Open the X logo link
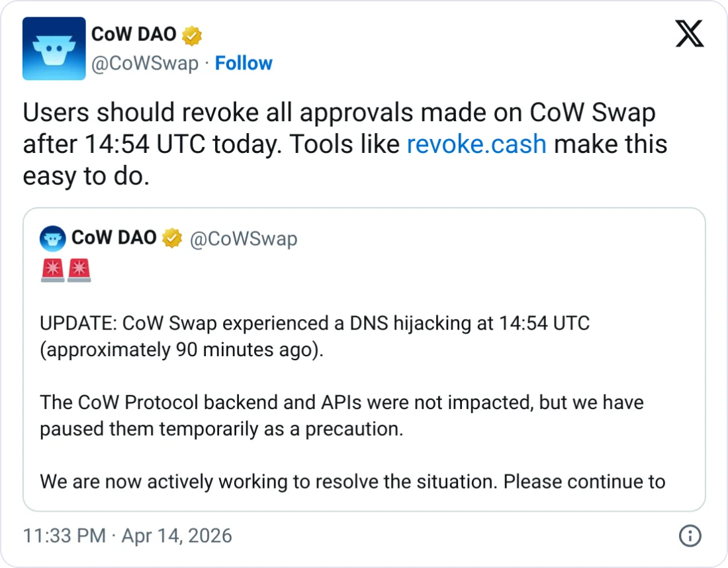This screenshot has height=568, width=728. pyautogui.click(x=689, y=33)
